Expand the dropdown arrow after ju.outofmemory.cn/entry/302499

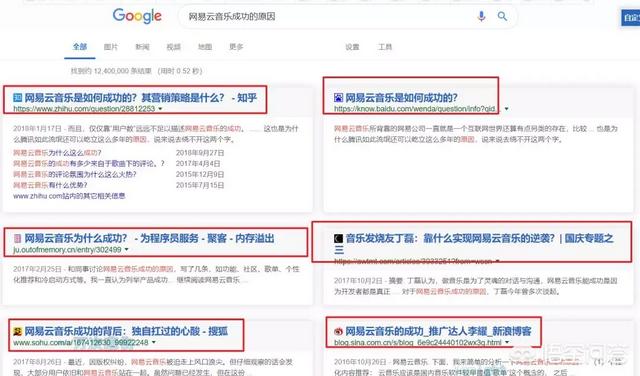(127, 249)
